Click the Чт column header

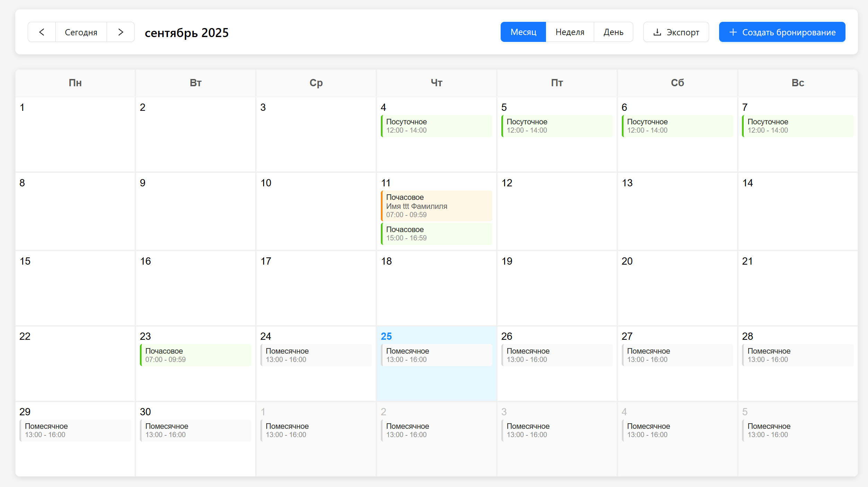pyautogui.click(x=436, y=83)
